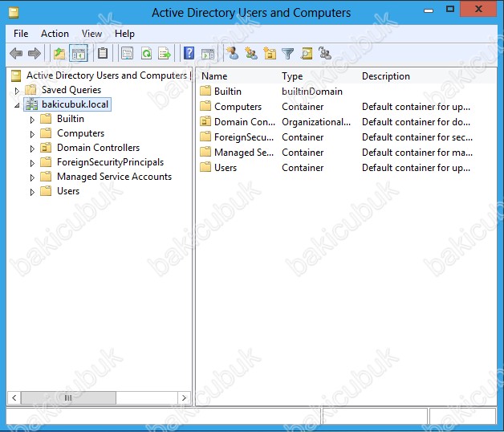504x432 pixels.
Task: Select the ForeignSecu... row in list
Action: click(336, 137)
